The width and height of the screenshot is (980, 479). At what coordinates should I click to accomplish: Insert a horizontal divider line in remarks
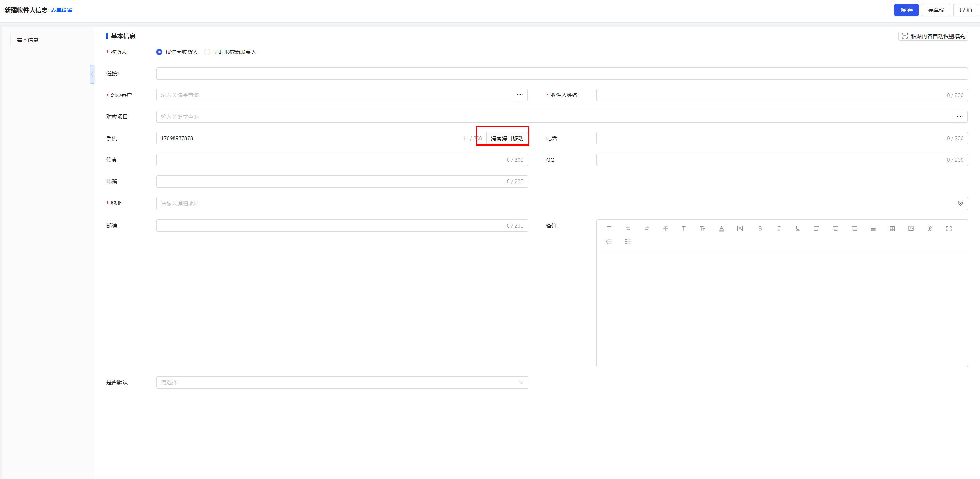click(x=665, y=229)
